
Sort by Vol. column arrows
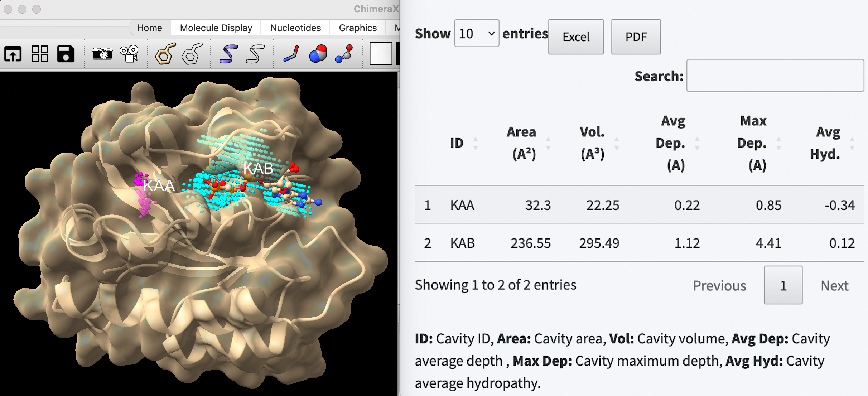click(616, 143)
